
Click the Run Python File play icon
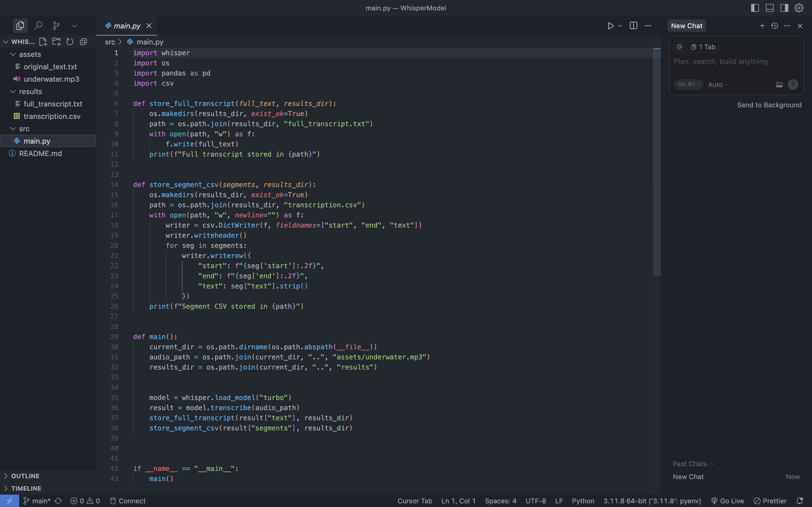tap(611, 26)
